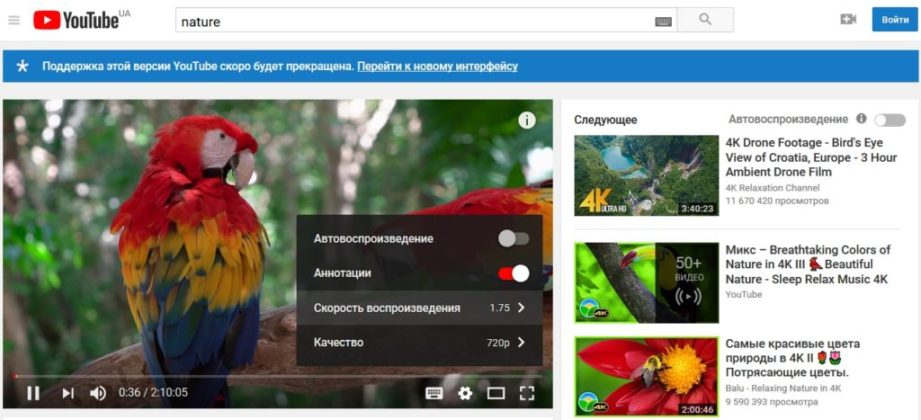Click the magnifier search button
921x420 pixels.
[x=705, y=20]
